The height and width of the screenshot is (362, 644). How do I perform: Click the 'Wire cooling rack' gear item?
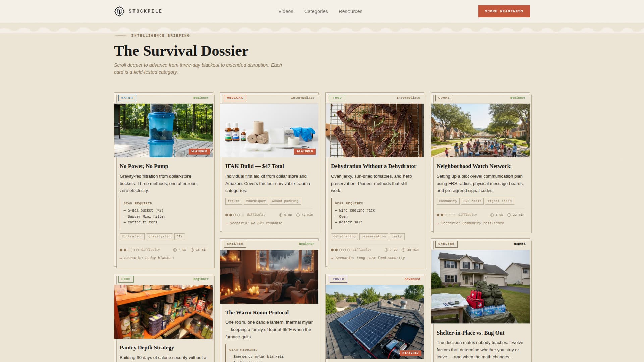point(355,210)
